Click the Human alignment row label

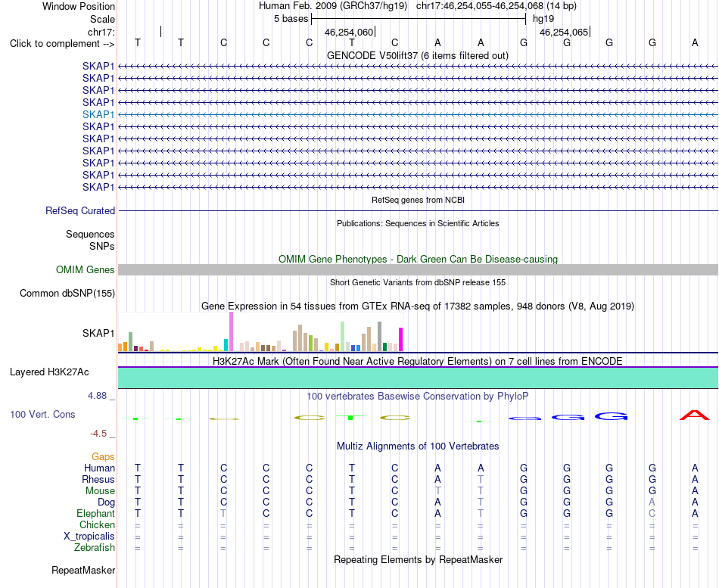click(99, 468)
